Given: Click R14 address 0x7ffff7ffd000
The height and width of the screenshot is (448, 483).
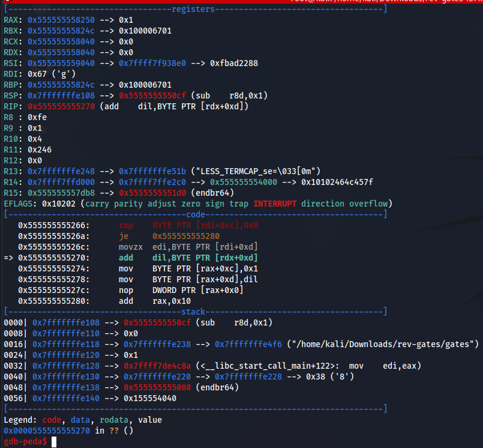Looking at the screenshot, I should pyautogui.click(x=61, y=182).
